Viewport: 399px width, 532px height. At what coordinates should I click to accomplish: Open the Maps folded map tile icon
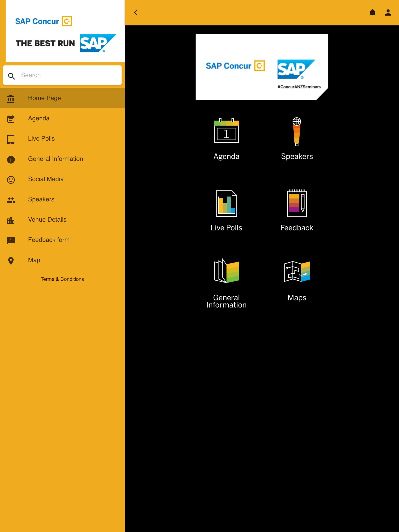tap(297, 271)
